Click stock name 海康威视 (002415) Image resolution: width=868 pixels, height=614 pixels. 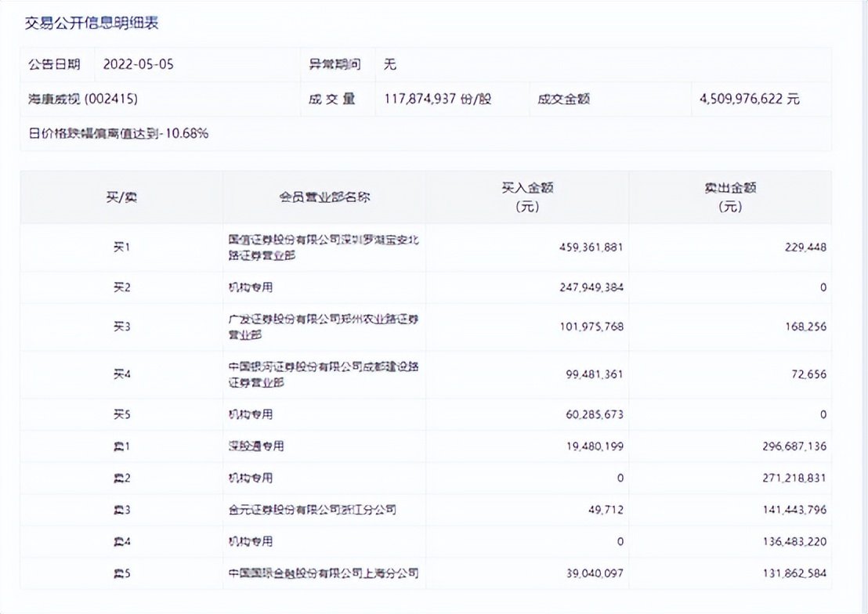coord(84,99)
